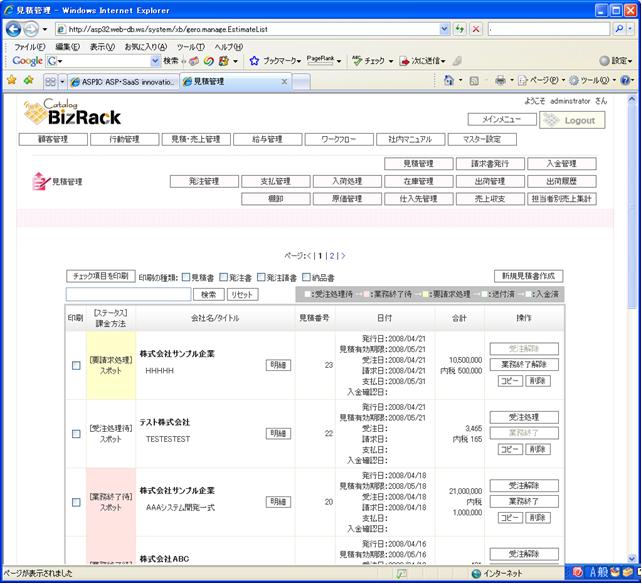Click the Home icon in command bar
Image resolution: width=642 pixels, height=584 pixels.
pyautogui.click(x=449, y=81)
